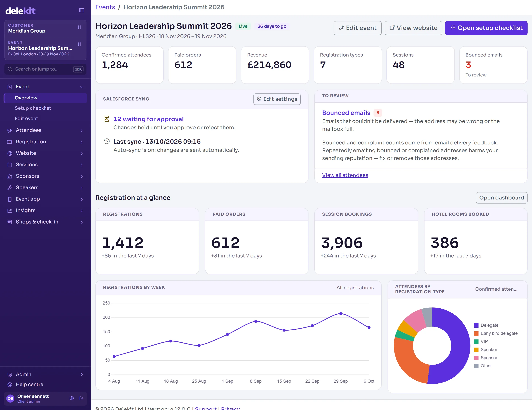Screen dimensions: 532x410
Task: Open the All registrations dropdown
Action: 355,288
